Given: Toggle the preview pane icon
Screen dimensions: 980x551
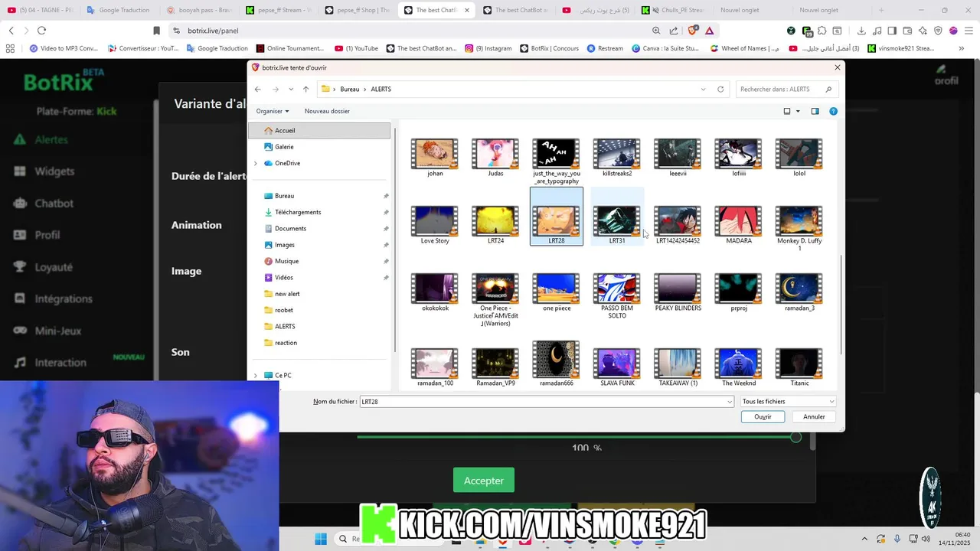Looking at the screenshot, I should point(815,111).
